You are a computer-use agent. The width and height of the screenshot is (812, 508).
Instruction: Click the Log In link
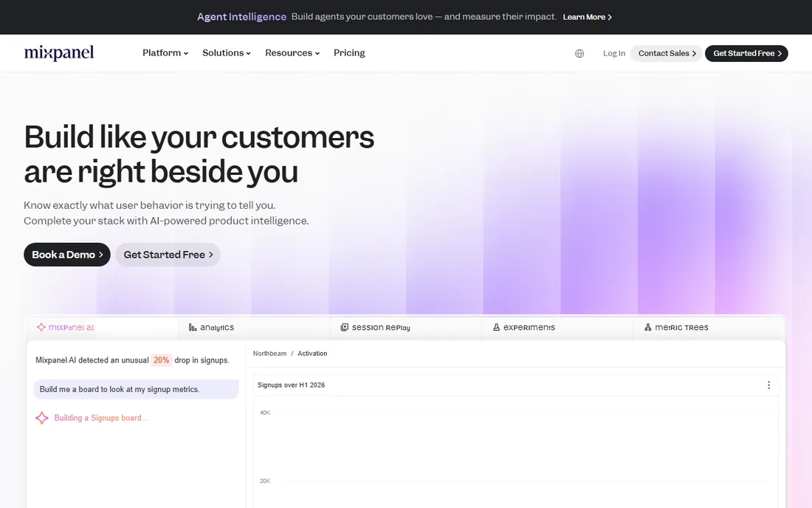pos(614,53)
